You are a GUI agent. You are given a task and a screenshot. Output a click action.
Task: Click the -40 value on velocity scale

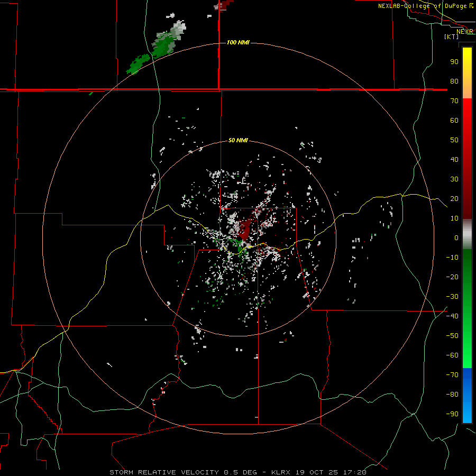click(x=452, y=316)
